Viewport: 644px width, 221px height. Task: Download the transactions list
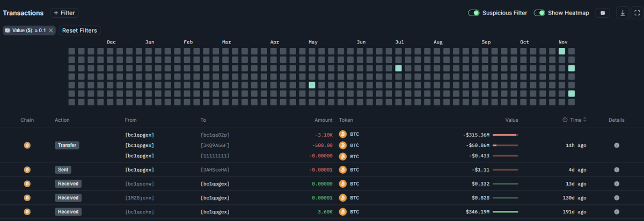(623, 13)
